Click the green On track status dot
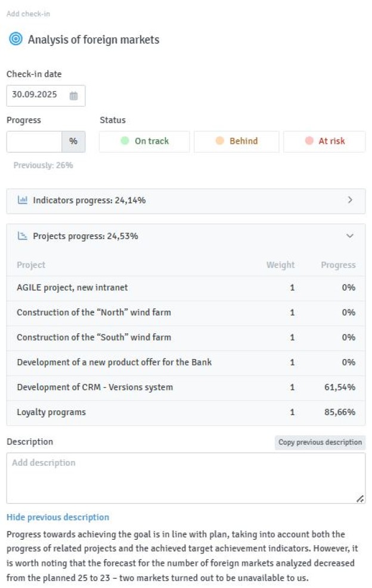The height and width of the screenshot is (588, 372). coord(125,141)
